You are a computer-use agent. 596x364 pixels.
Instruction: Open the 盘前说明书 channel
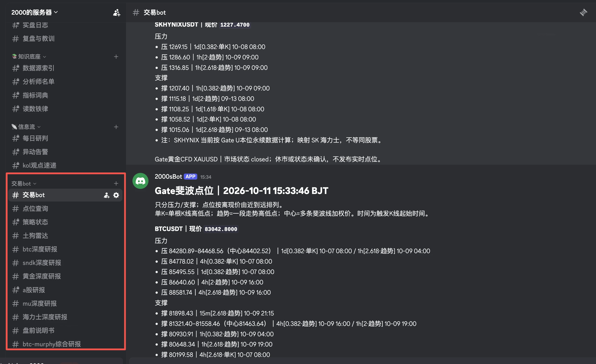point(65,331)
